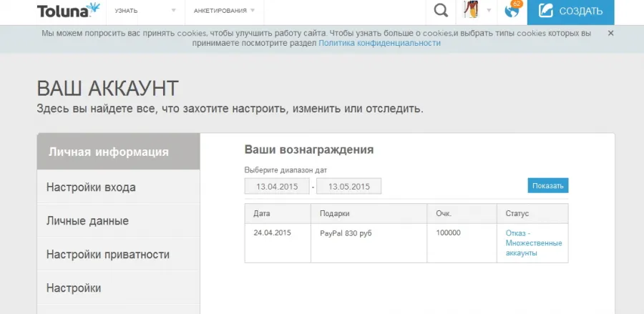
Task: Click the ВАШ АККАУНТ page title
Action: (107, 88)
